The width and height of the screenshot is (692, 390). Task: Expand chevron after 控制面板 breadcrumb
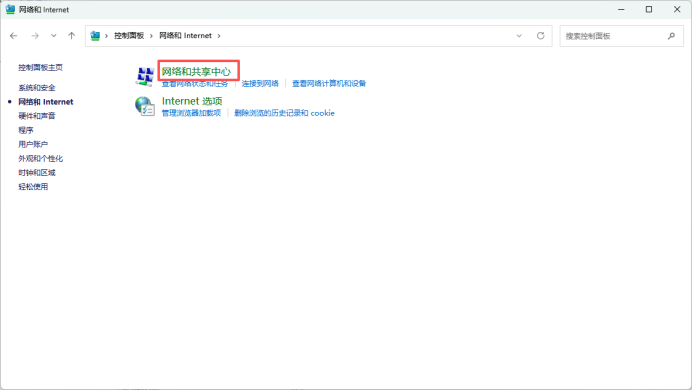(151, 36)
